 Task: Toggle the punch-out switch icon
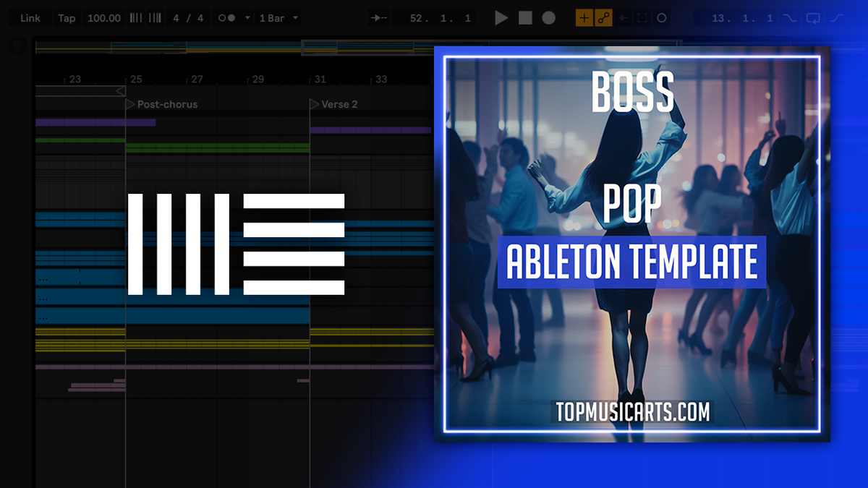pyautogui.click(x=835, y=18)
